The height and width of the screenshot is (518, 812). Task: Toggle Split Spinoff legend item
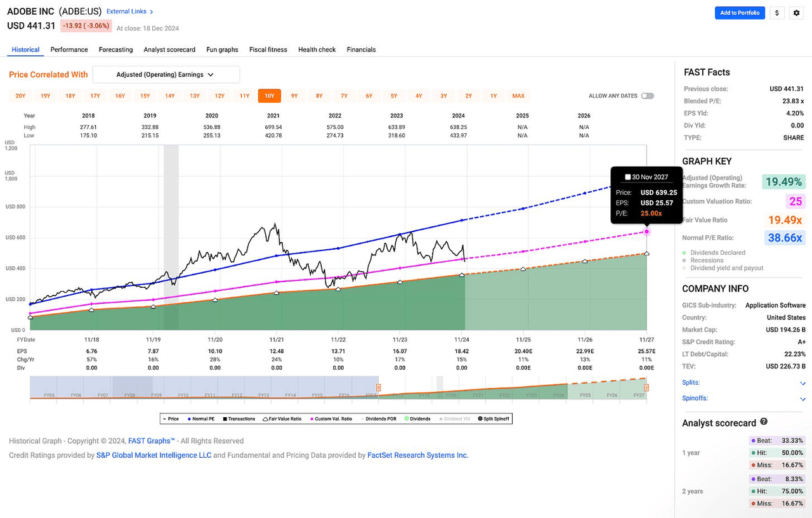click(x=492, y=418)
